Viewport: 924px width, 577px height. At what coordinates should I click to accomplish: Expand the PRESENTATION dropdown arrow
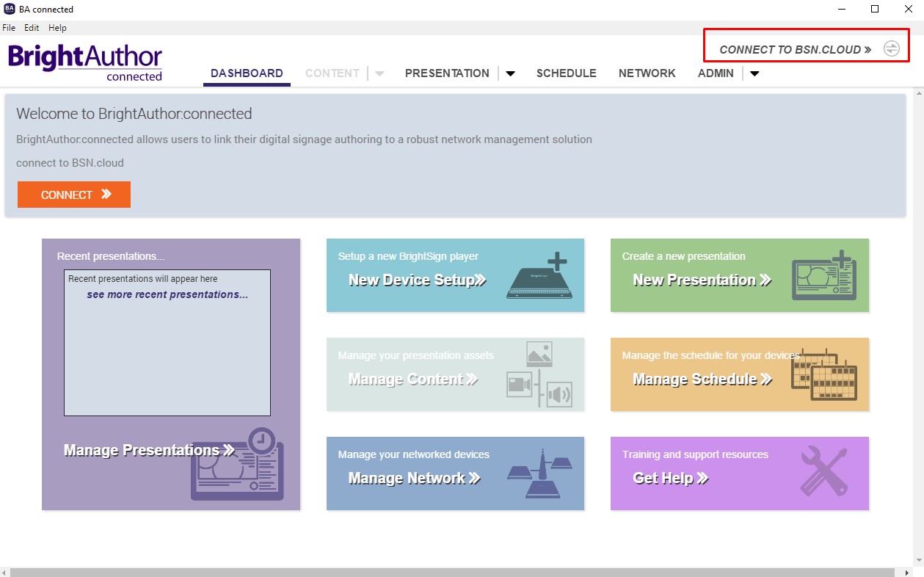pyautogui.click(x=510, y=73)
